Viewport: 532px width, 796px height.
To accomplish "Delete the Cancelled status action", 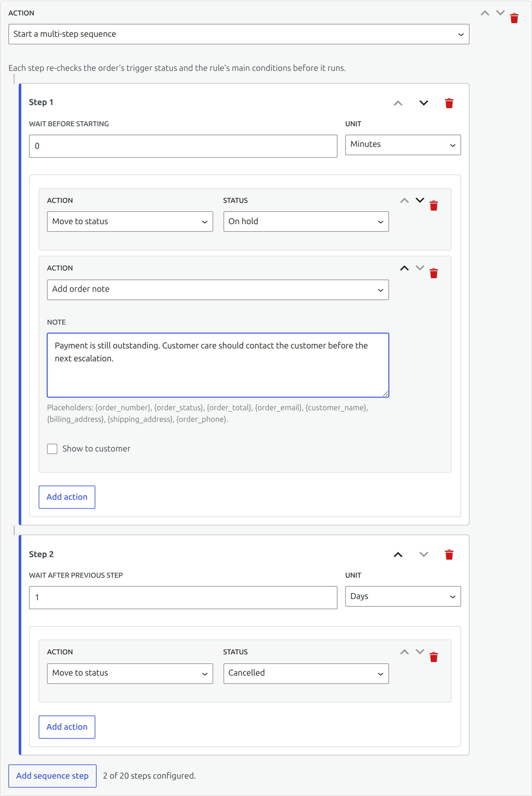I will point(433,657).
